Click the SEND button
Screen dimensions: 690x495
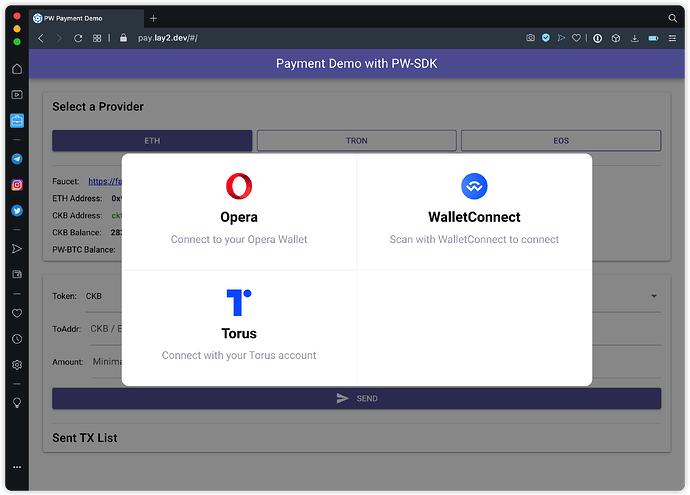(x=356, y=398)
